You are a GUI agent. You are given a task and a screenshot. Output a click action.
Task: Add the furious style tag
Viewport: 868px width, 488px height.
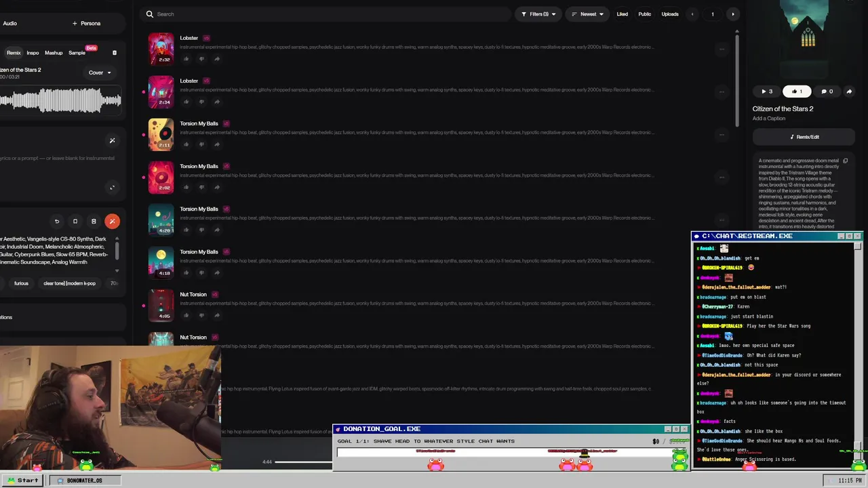(21, 283)
